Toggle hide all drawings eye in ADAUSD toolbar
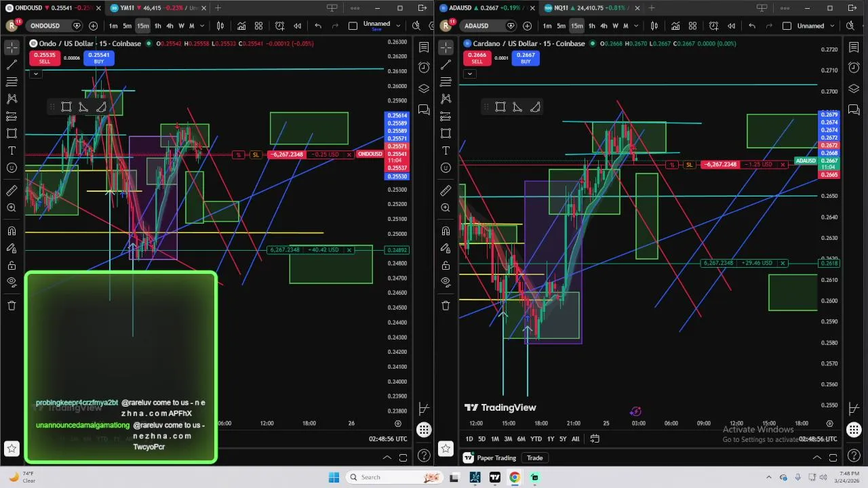Viewport: 868px width, 488px height. click(446, 282)
